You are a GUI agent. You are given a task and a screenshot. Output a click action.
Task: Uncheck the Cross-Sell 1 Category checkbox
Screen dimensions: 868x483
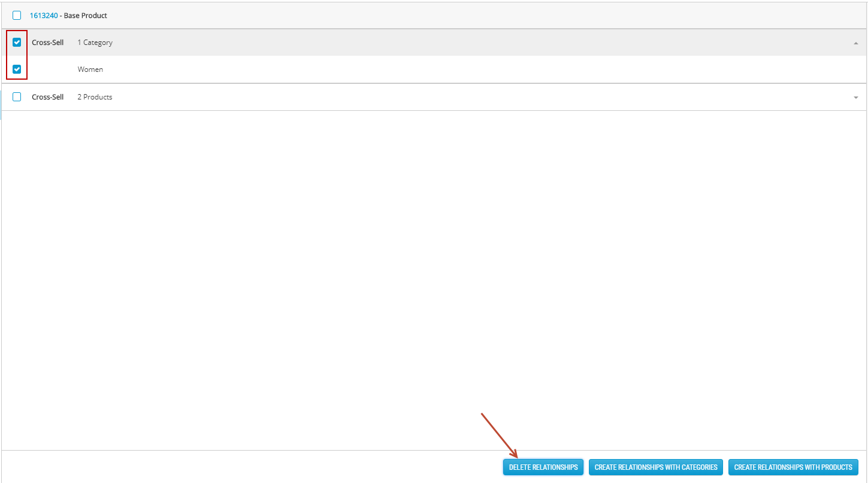pos(17,43)
